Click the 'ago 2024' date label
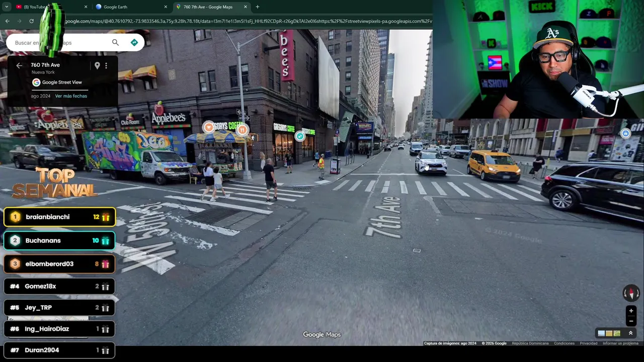Viewport: 644px width, 362px height. [41, 96]
